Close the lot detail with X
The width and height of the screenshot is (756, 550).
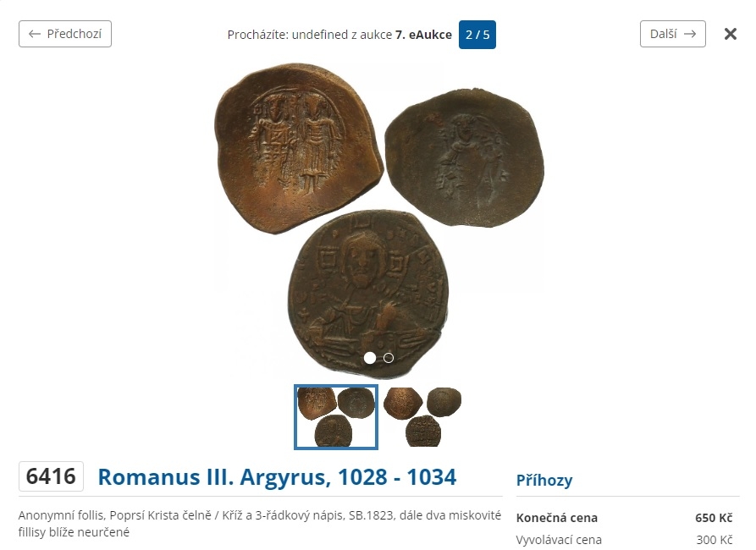coord(731,34)
